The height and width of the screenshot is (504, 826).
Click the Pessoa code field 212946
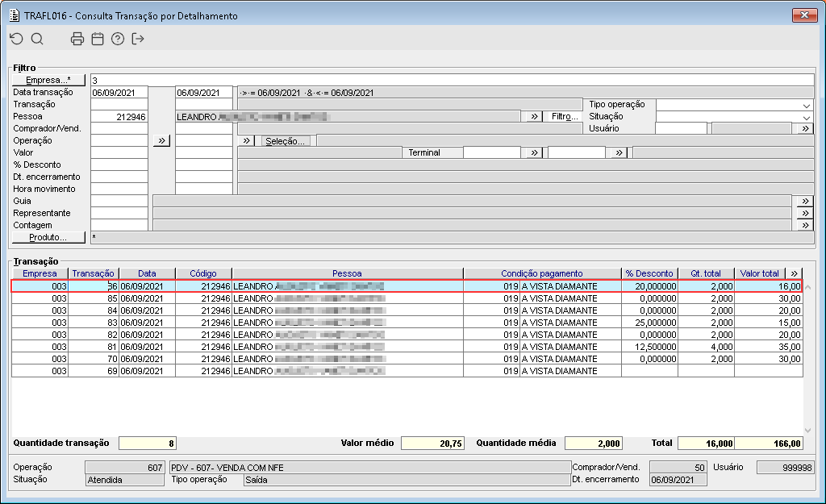[119, 117]
